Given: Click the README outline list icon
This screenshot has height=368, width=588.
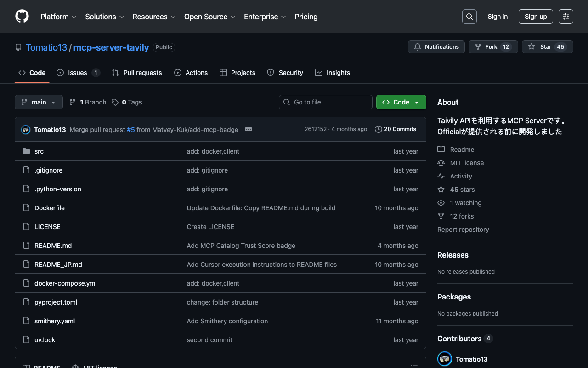Looking at the screenshot, I should point(414,366).
